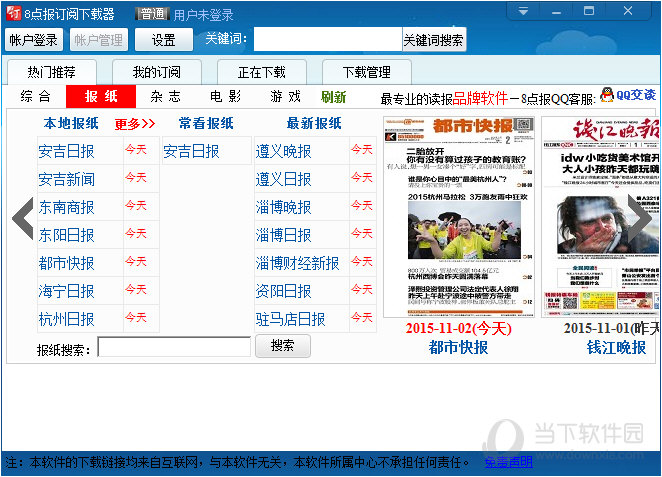Select the 刷新 refresh option

pyautogui.click(x=334, y=97)
